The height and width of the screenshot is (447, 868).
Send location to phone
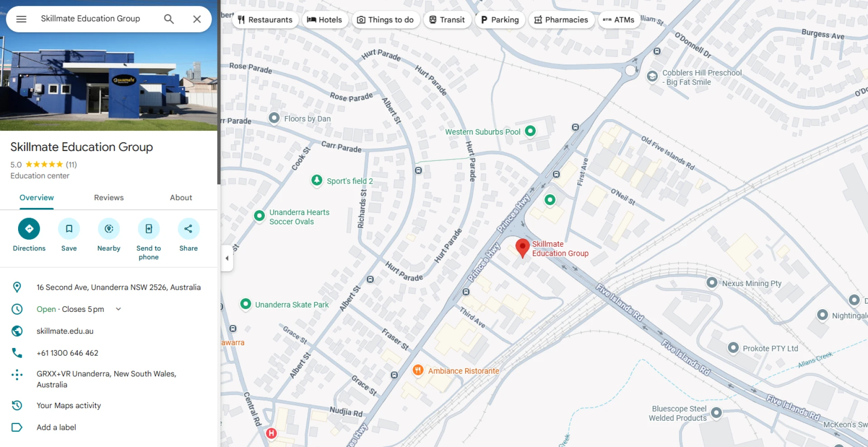pyautogui.click(x=149, y=229)
